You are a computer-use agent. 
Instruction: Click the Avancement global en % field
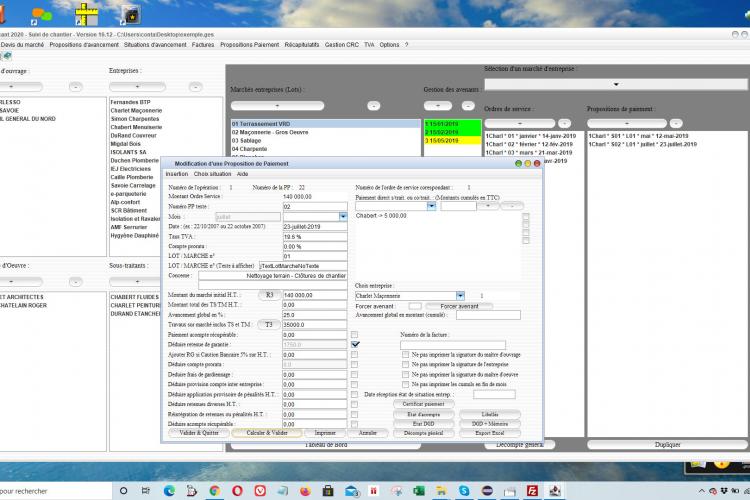315,315
